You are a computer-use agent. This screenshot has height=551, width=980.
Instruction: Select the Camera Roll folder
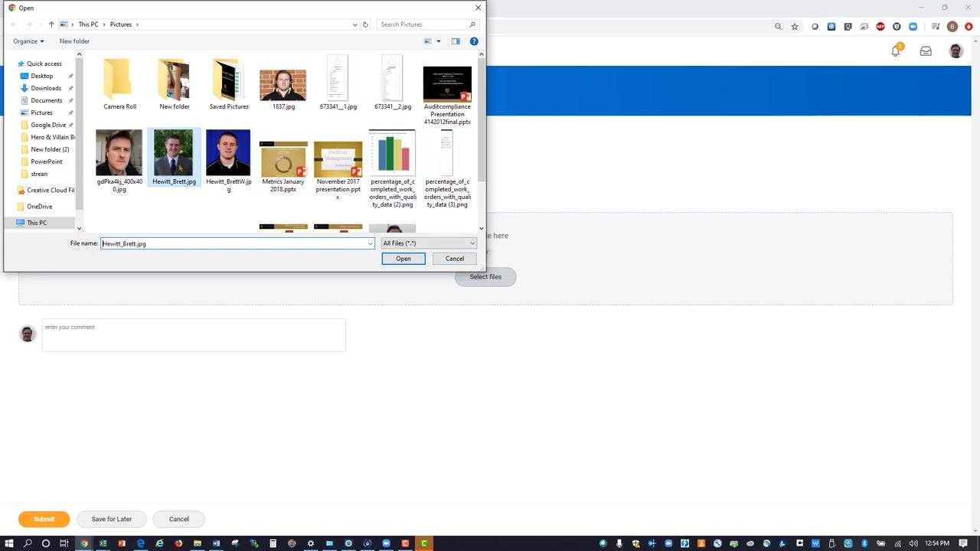tap(119, 84)
